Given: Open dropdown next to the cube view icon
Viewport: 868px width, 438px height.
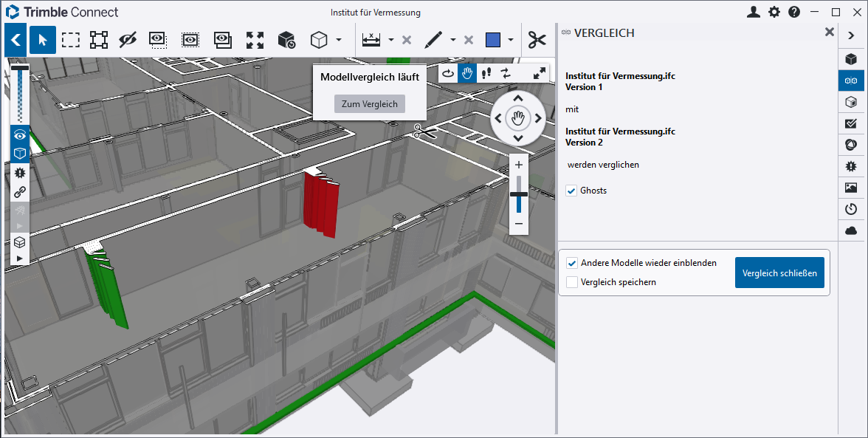Looking at the screenshot, I should pyautogui.click(x=339, y=40).
